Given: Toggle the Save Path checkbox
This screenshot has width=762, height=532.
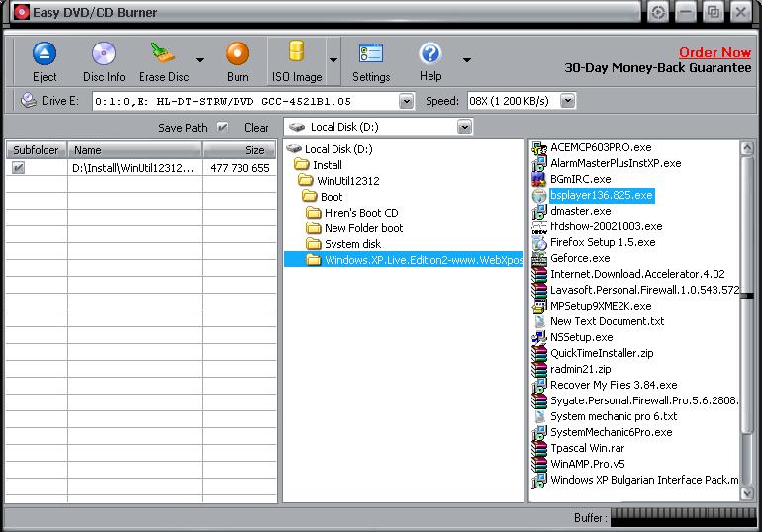Looking at the screenshot, I should (x=222, y=128).
